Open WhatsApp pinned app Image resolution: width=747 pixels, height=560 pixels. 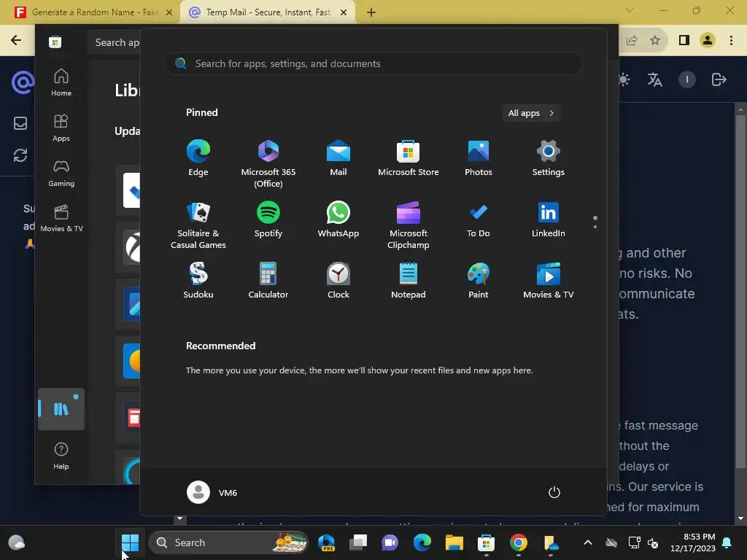pyautogui.click(x=338, y=219)
